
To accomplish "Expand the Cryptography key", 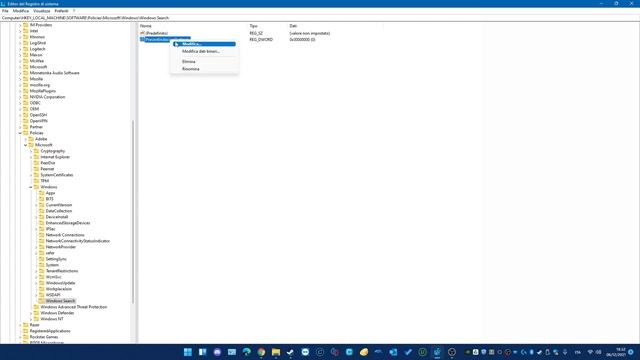I will 31,151.
